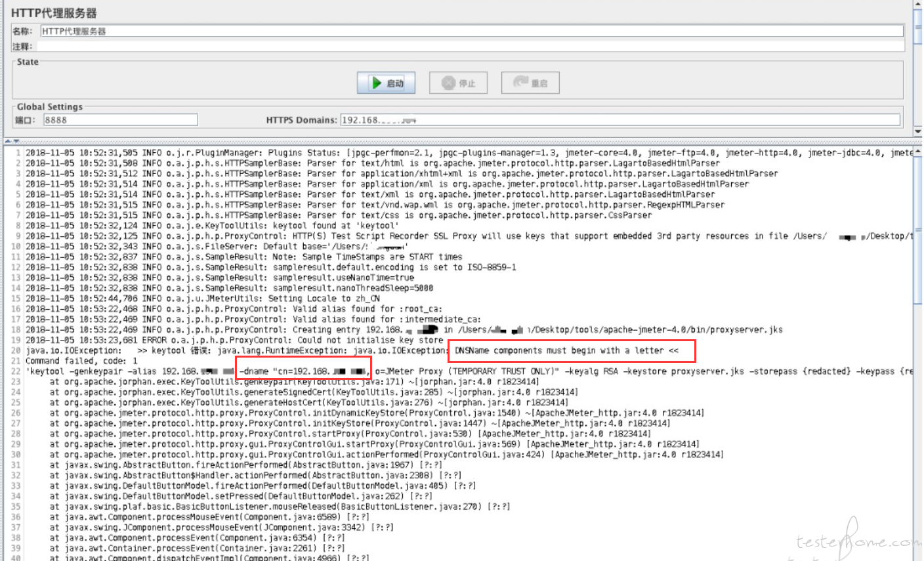Select the Creating entry proxyserver.jks log line
Image resolution: width=924 pixels, height=561 pixels.
(404, 330)
